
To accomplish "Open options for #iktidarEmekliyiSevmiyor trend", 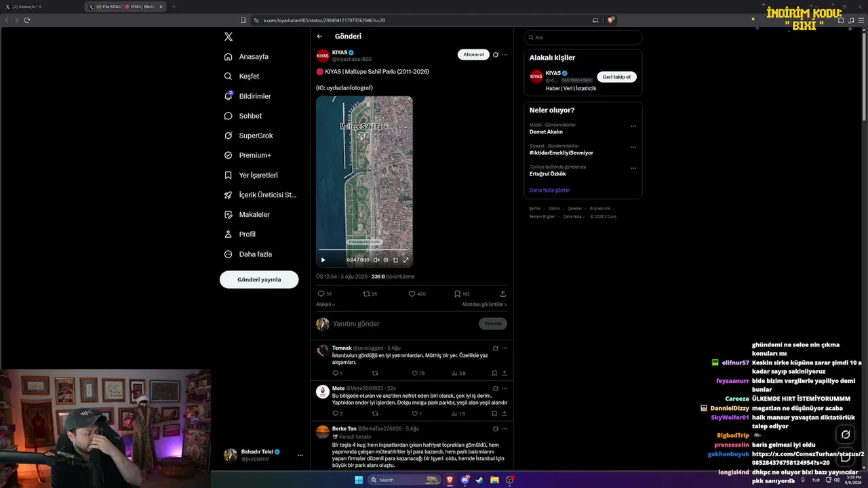I will point(633,147).
